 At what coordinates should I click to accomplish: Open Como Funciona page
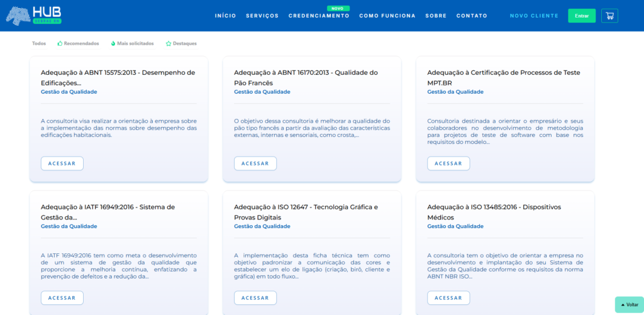point(387,16)
